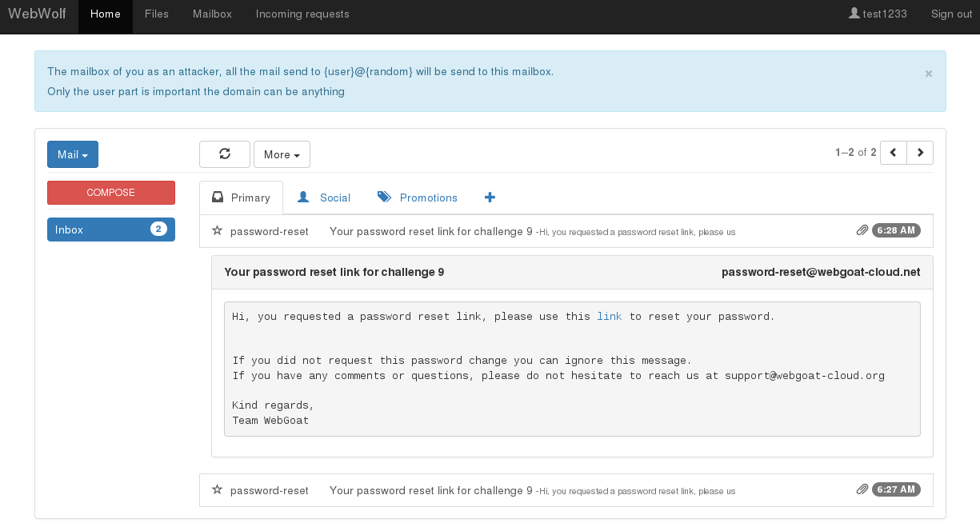Select the Inbox folder showing 2 messages
980x527 pixels.
coord(110,230)
